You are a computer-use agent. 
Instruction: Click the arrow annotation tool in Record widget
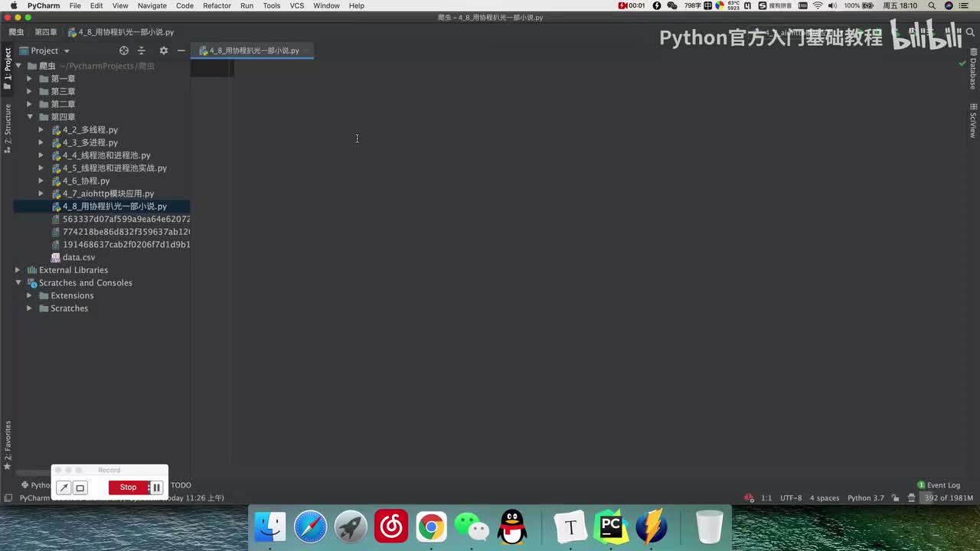(64, 487)
